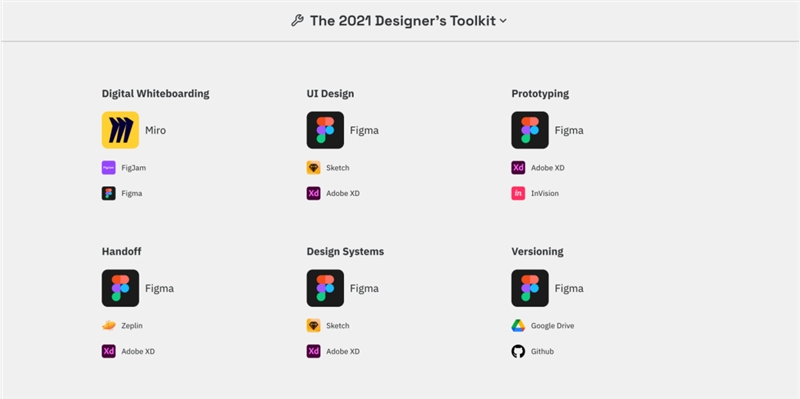Screen dimensions: 800x399
Task: Click the large Figma icon under Versioning
Action: tap(530, 288)
